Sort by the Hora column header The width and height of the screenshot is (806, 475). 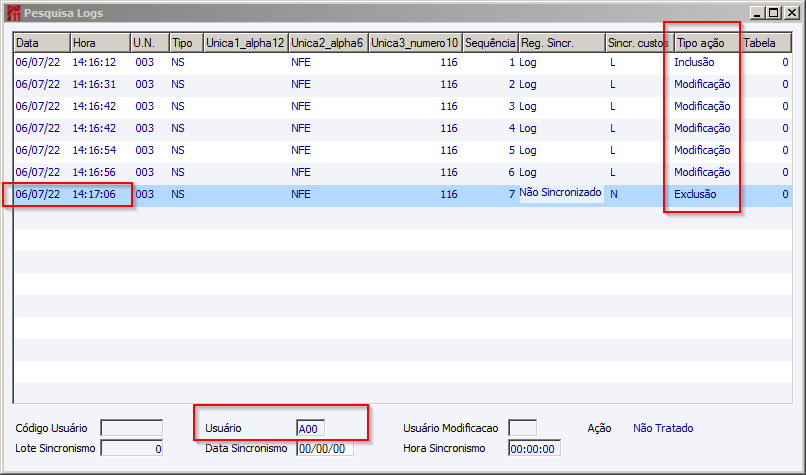click(x=100, y=43)
